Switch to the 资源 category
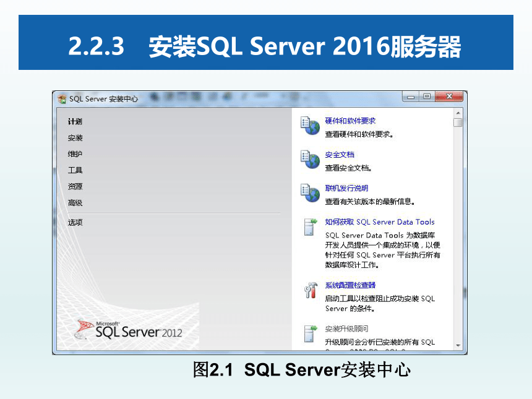532x399 pixels. (75, 187)
